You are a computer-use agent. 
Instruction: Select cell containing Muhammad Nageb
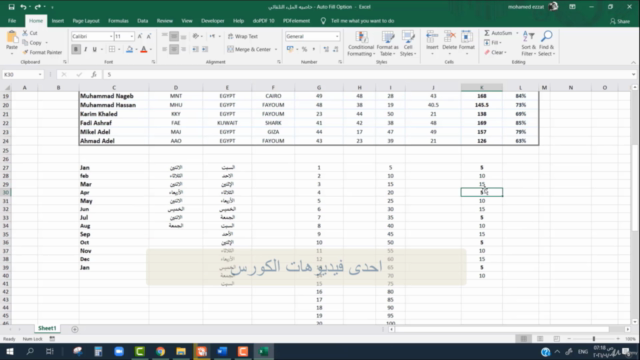pos(114,96)
